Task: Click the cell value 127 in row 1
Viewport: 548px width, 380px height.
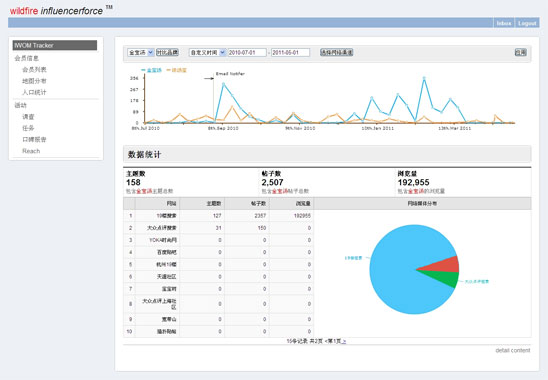Action: coord(217,216)
